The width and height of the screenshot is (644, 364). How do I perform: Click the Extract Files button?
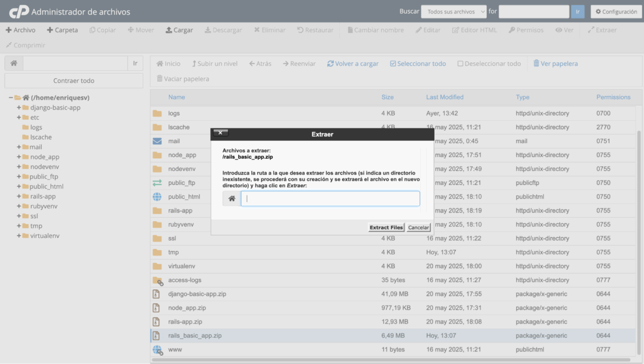coord(386,228)
